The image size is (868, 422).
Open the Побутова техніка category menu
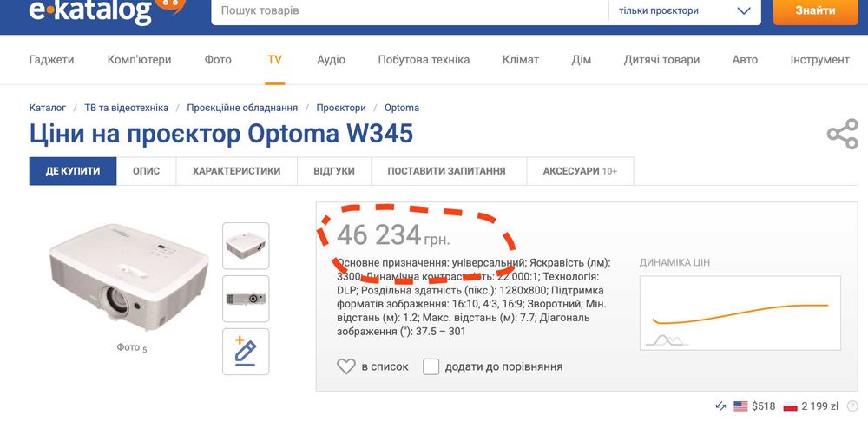point(424,60)
